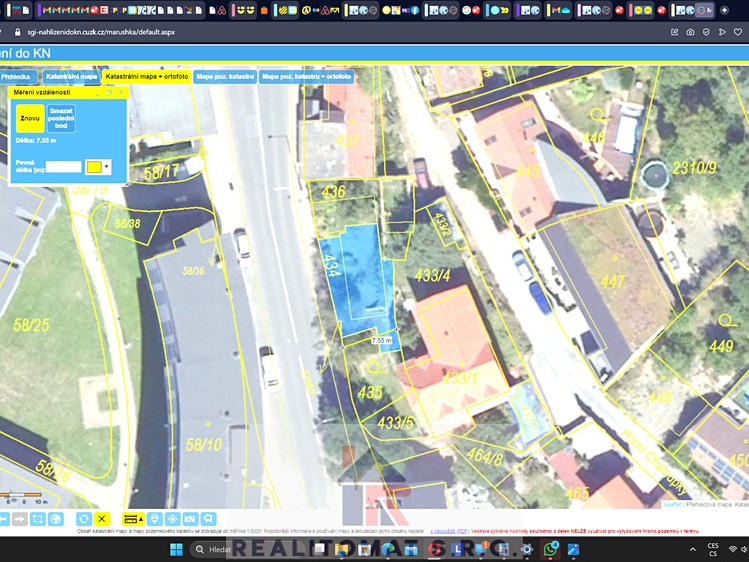The image size is (749, 562).
Task: Show hidden system tray icons chevron
Action: tap(692, 550)
